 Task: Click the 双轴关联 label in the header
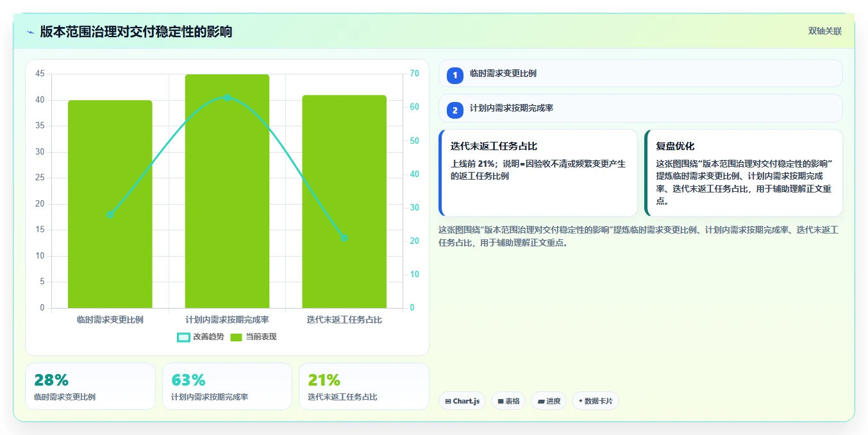coord(824,31)
